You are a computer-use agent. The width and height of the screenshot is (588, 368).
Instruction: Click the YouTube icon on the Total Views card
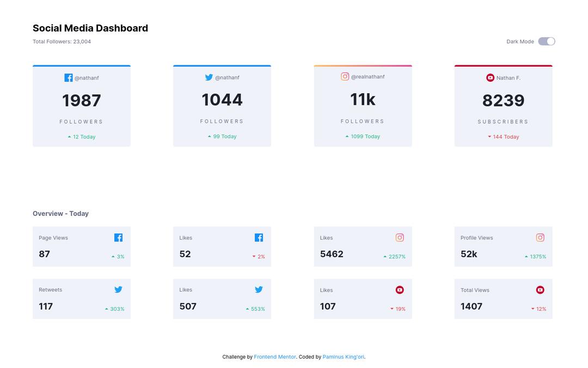(x=540, y=290)
